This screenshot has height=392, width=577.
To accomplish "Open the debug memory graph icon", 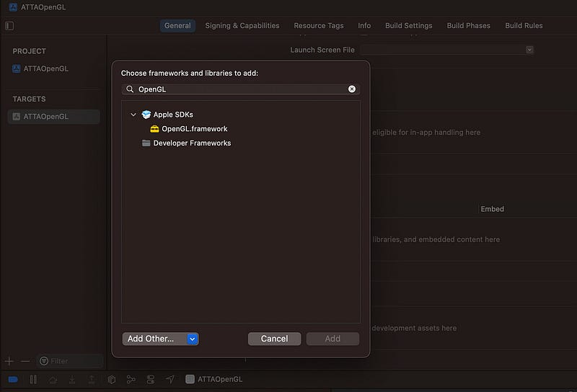I will (131, 380).
